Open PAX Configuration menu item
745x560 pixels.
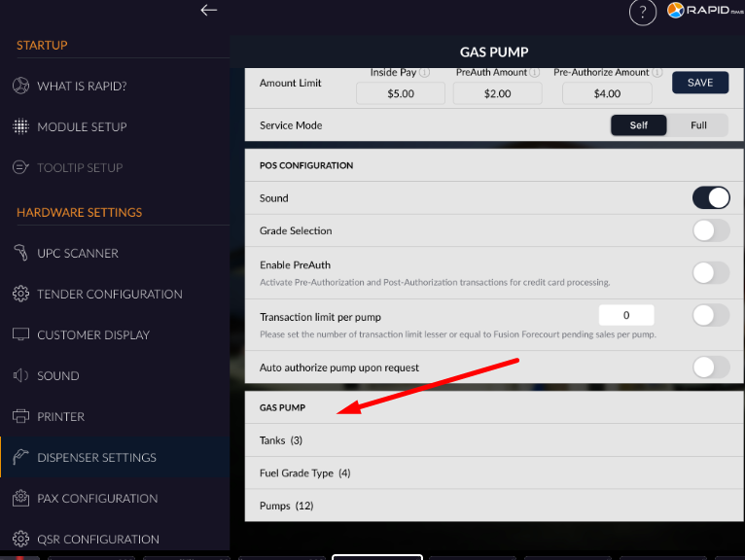click(x=97, y=498)
